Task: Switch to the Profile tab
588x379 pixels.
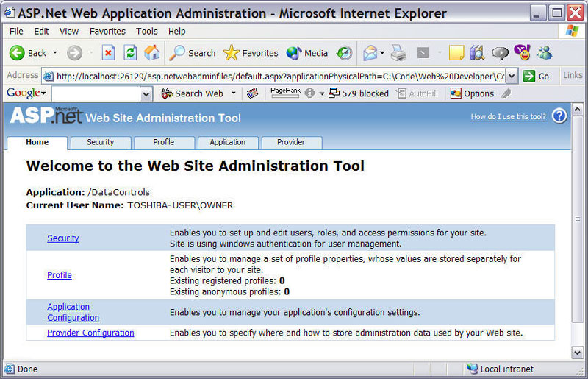Action: coord(164,142)
